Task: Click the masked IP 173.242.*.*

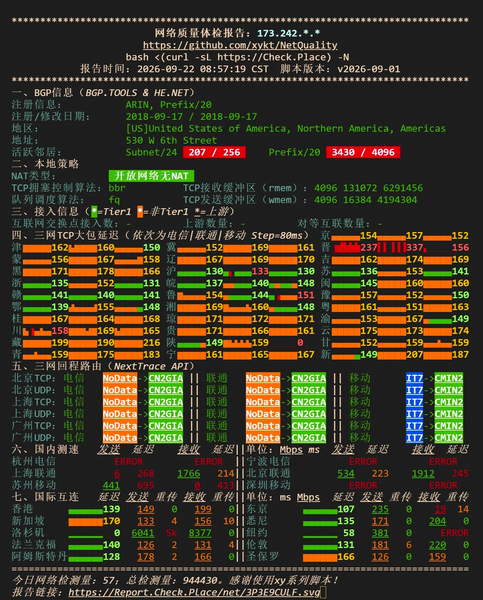Action: click(x=289, y=33)
